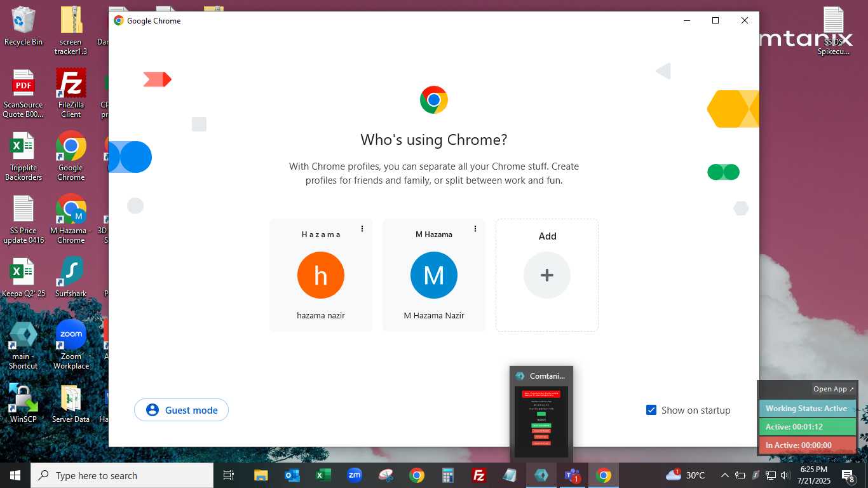Launch Zoom Workplace desktop shortcut
The image size is (868, 488).
[71, 345]
